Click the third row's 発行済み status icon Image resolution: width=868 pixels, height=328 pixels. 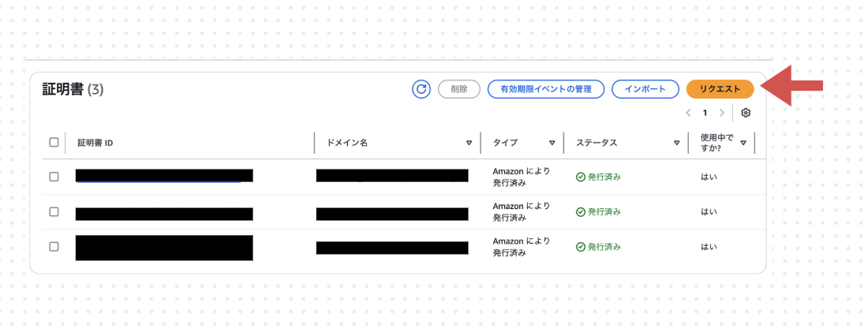pos(581,248)
